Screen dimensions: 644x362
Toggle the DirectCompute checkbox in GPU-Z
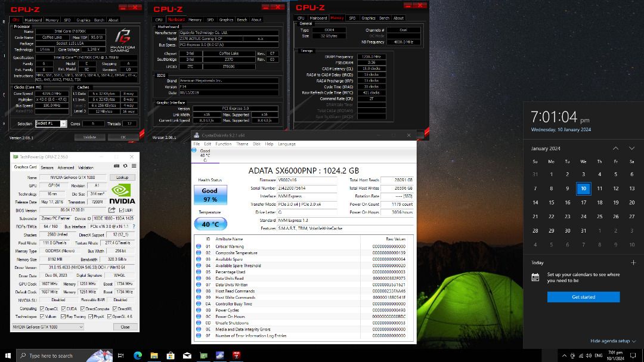82,308
